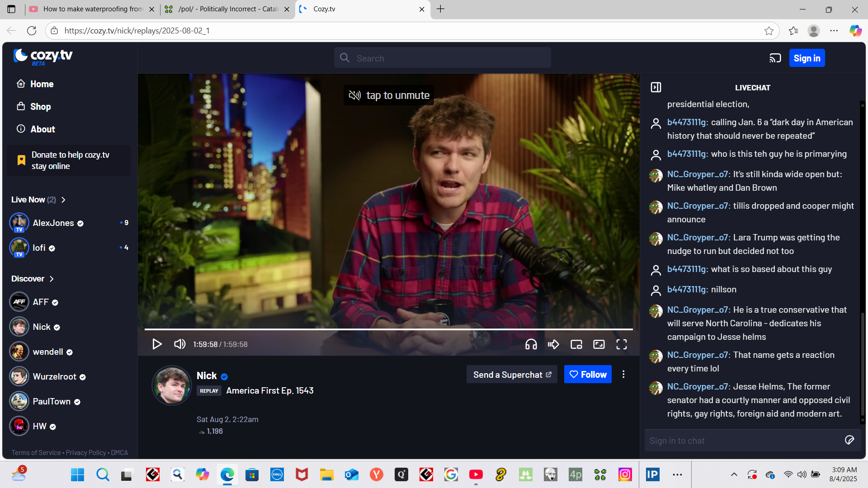Click username b4473111g asking about nillson
Image resolution: width=868 pixels, height=488 pixels.
pyautogui.click(x=687, y=290)
